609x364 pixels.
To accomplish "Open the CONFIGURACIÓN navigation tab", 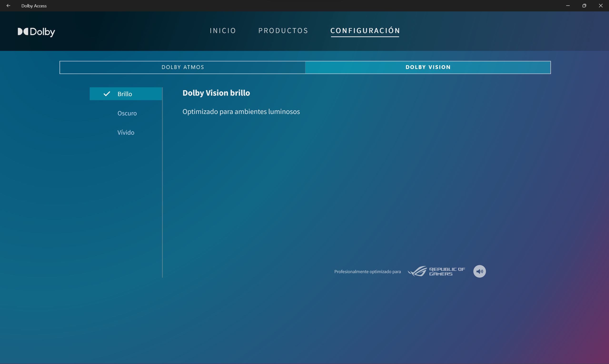I will point(365,31).
